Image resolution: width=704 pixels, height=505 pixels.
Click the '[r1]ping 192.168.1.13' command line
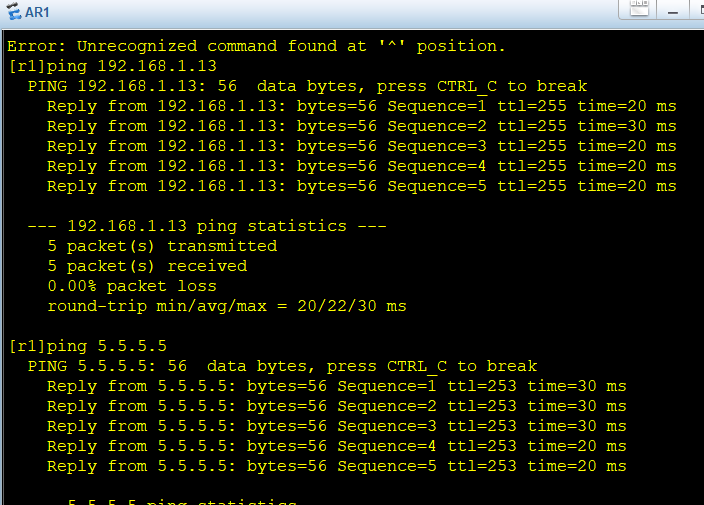[x=112, y=66]
